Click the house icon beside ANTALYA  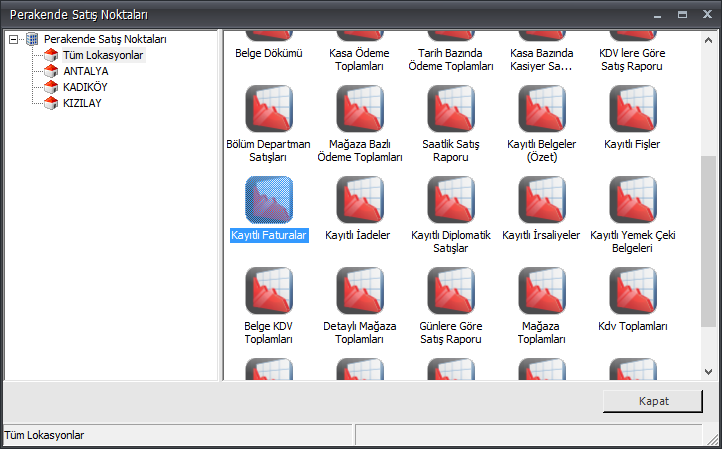pyautogui.click(x=51, y=71)
